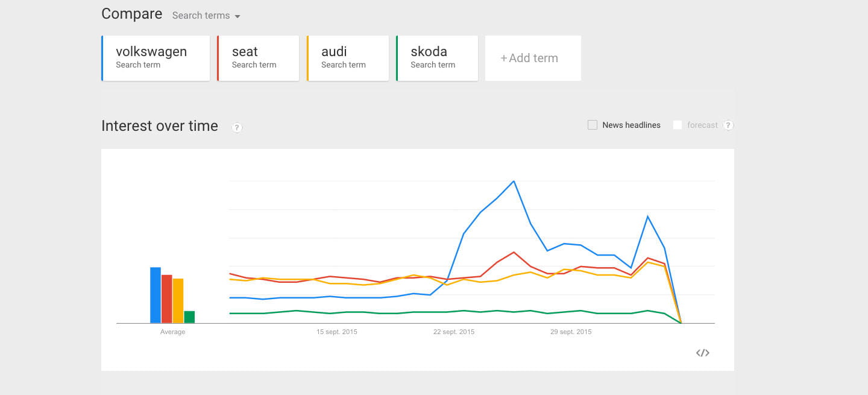
Task: Click the 29 sept. 2015 axis label
Action: (x=571, y=332)
